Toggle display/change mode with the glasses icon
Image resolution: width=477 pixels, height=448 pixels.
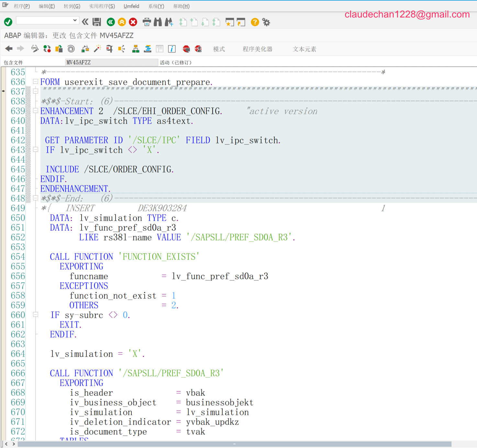pos(35,49)
